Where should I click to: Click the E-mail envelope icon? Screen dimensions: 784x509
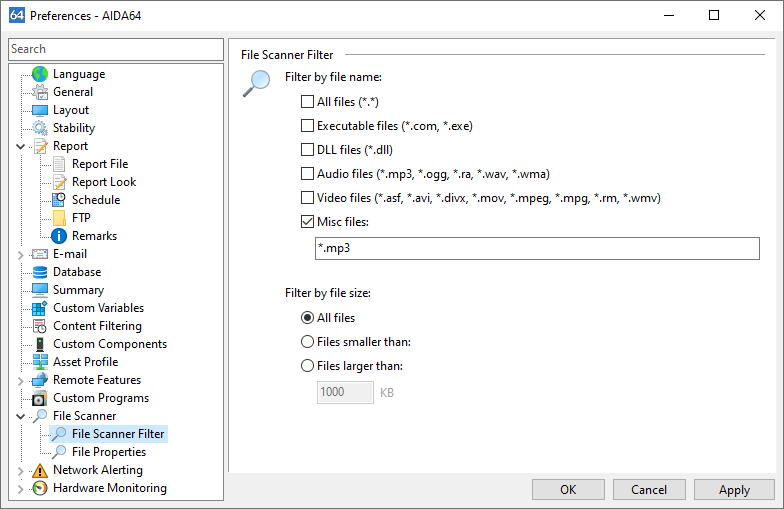[40, 254]
